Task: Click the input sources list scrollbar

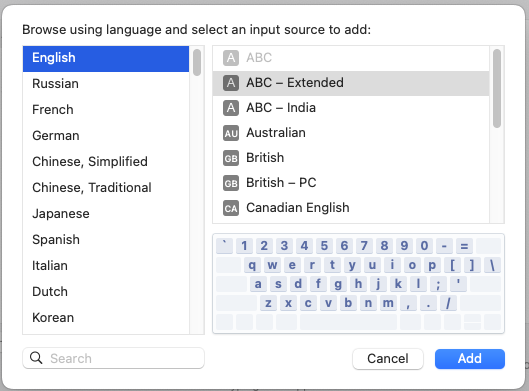Action: coord(497,88)
